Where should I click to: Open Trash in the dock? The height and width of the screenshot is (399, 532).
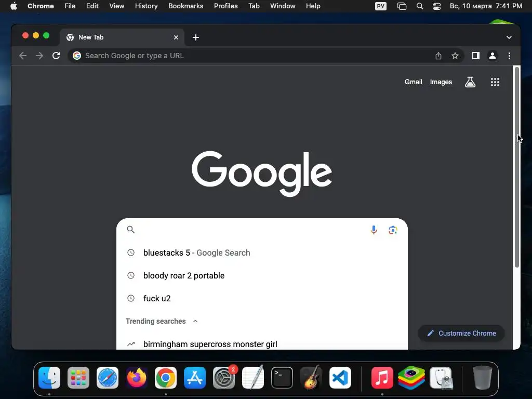(x=483, y=378)
